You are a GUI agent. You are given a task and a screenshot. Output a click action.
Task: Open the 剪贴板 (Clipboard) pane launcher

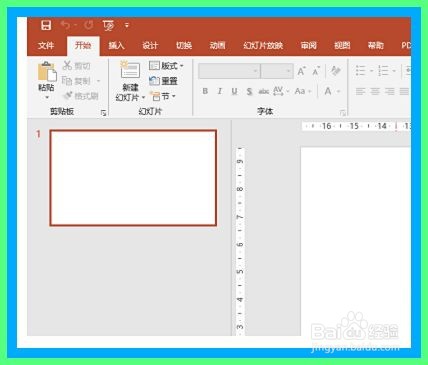click(x=103, y=113)
